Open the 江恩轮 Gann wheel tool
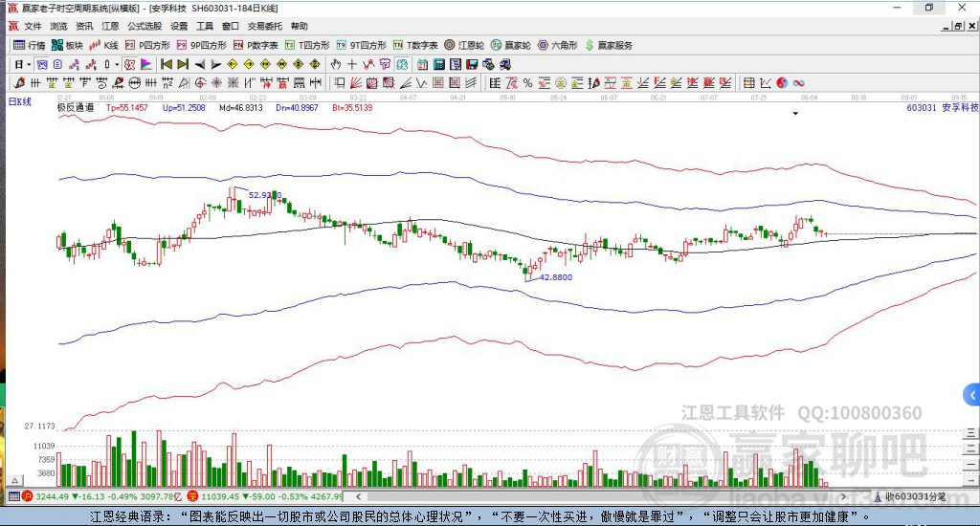Image resolution: width=980 pixels, height=526 pixels. click(464, 45)
